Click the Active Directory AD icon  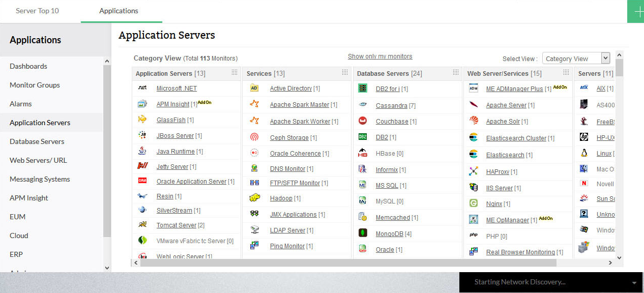tap(255, 88)
